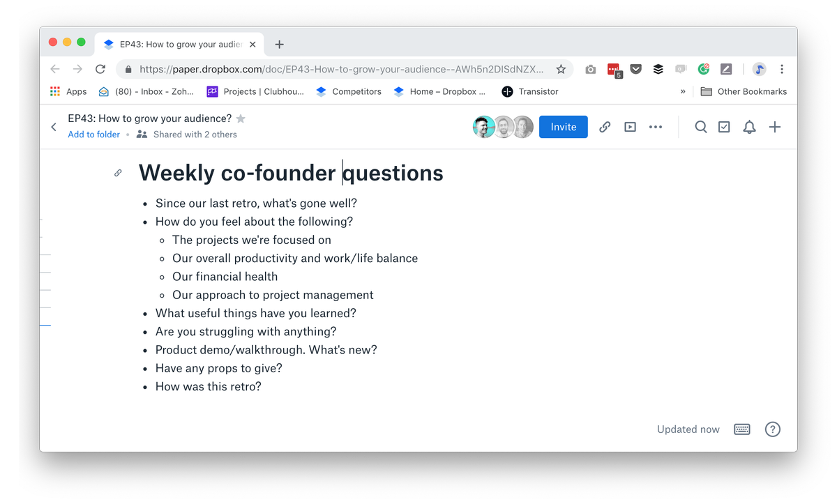Open the help question mark icon
This screenshot has height=504, width=837.
(772, 429)
